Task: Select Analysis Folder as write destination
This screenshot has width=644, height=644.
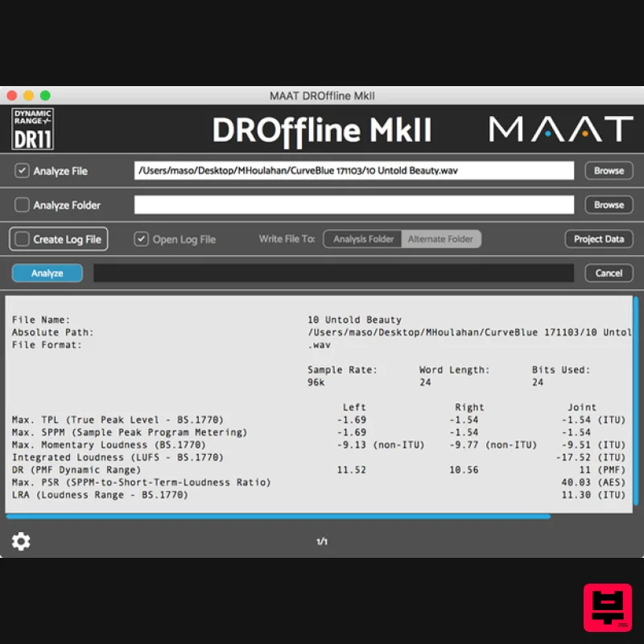Action: (x=361, y=239)
